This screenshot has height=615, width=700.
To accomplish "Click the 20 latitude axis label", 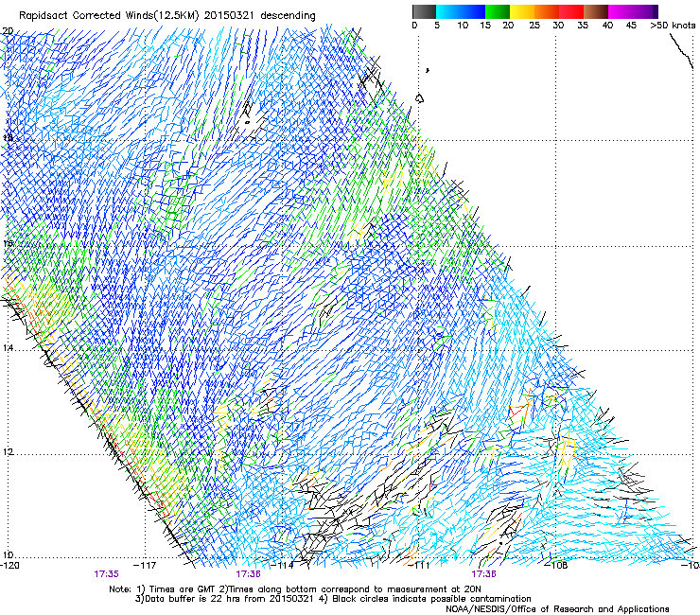I will [8, 31].
